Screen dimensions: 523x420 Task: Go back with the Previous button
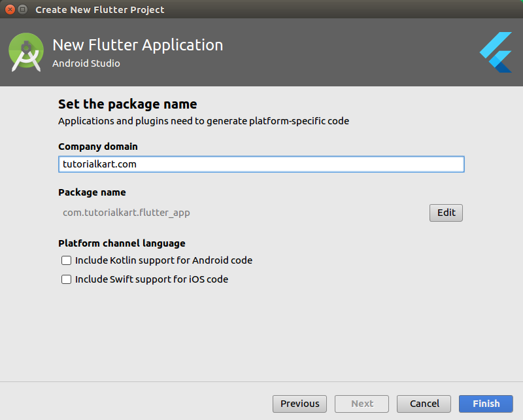pyautogui.click(x=299, y=404)
